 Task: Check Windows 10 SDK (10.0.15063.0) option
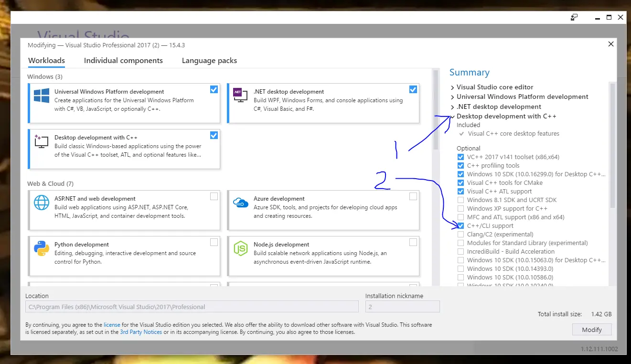tap(460, 260)
